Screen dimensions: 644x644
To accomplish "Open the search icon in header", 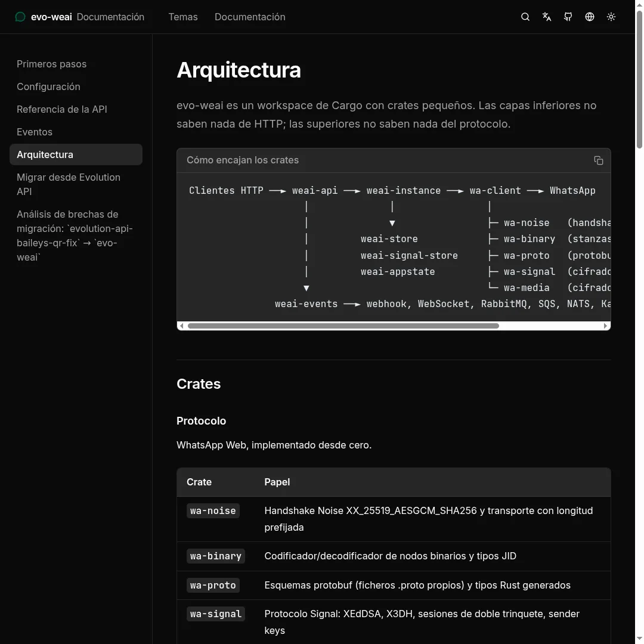I will coord(525,17).
